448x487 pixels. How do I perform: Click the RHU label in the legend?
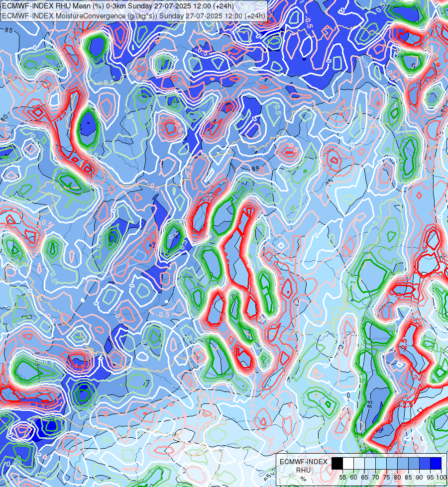point(304,470)
